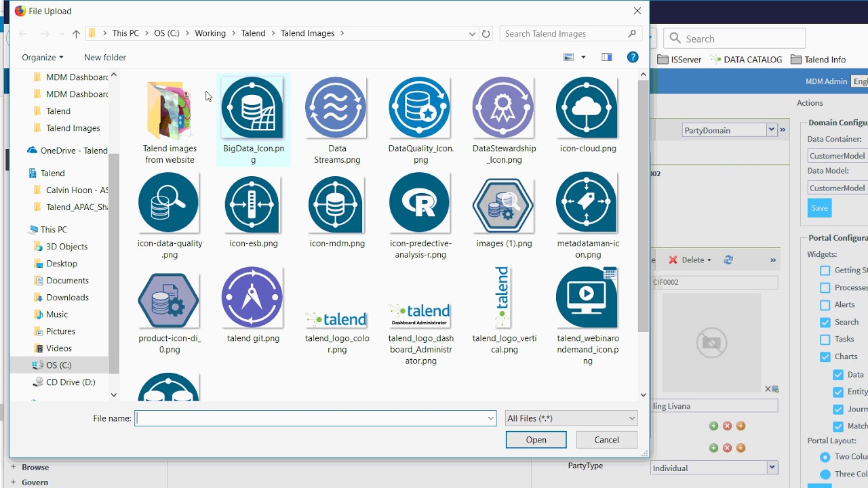Select Two Columns portal layout radio
Viewport: 868px width, 488px height.
[825, 457]
